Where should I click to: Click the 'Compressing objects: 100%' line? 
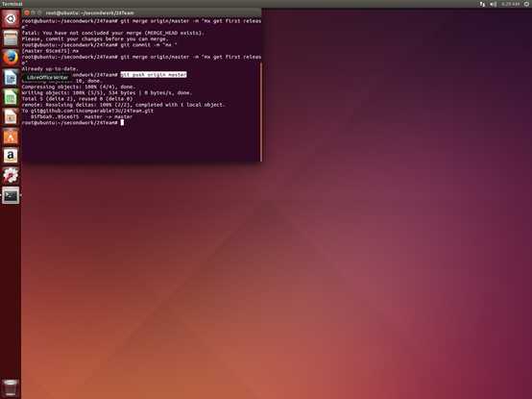[79, 87]
